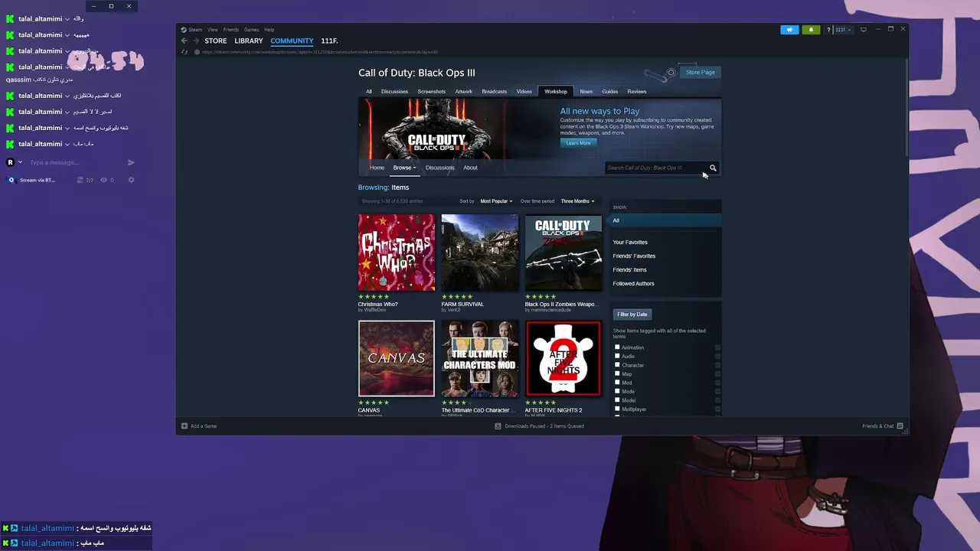
Task: Open the Friends & Chat icon
Action: click(x=900, y=426)
